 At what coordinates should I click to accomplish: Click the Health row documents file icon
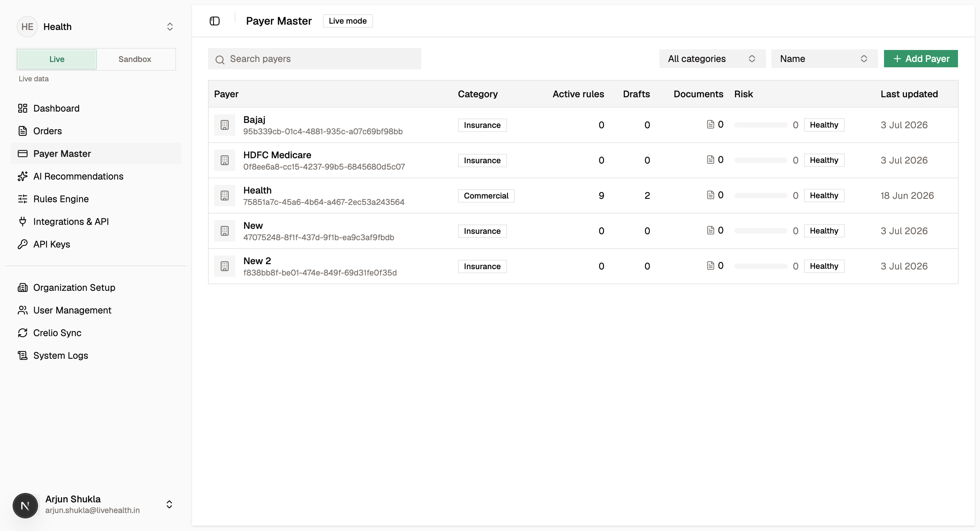pos(710,195)
